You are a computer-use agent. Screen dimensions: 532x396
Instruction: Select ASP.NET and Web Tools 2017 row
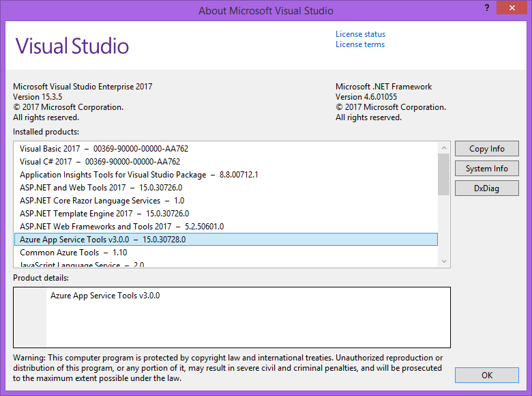point(226,188)
